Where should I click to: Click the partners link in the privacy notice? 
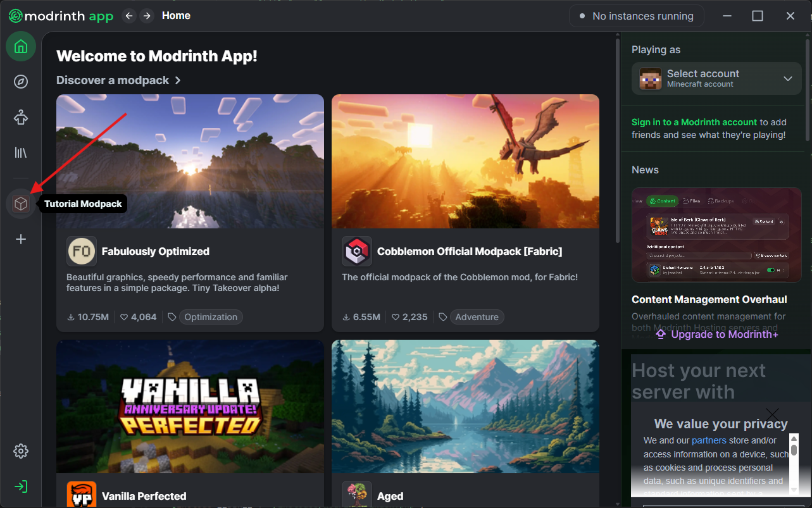point(709,440)
